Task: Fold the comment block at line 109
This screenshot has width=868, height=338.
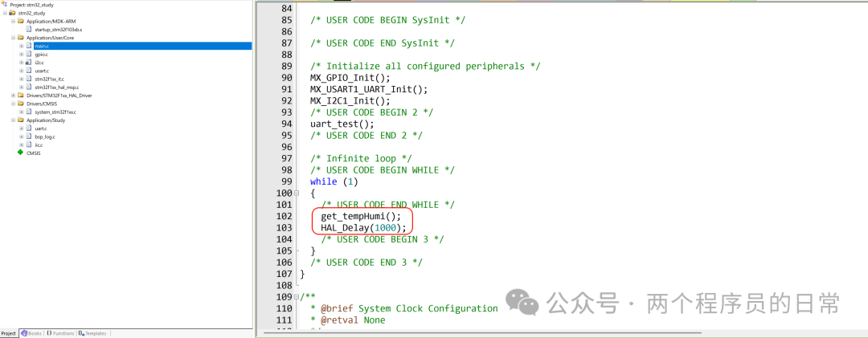Action: (297, 297)
